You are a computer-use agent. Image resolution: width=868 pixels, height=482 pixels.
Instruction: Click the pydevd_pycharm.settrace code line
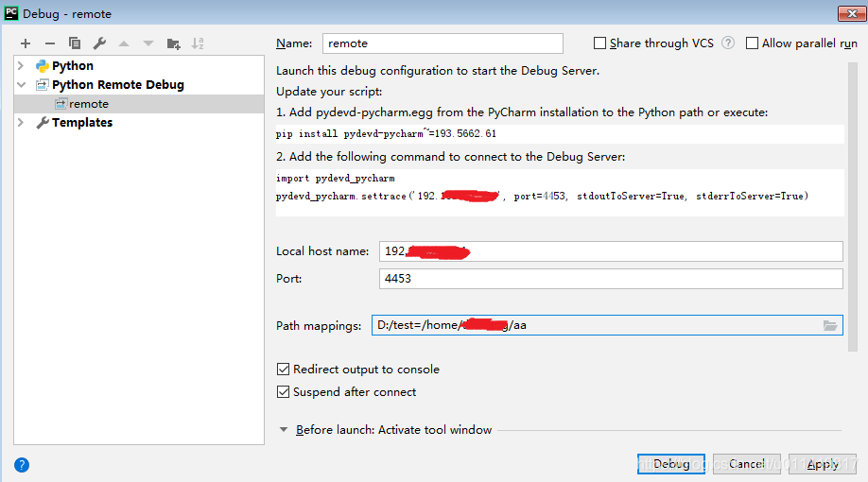[x=542, y=196]
